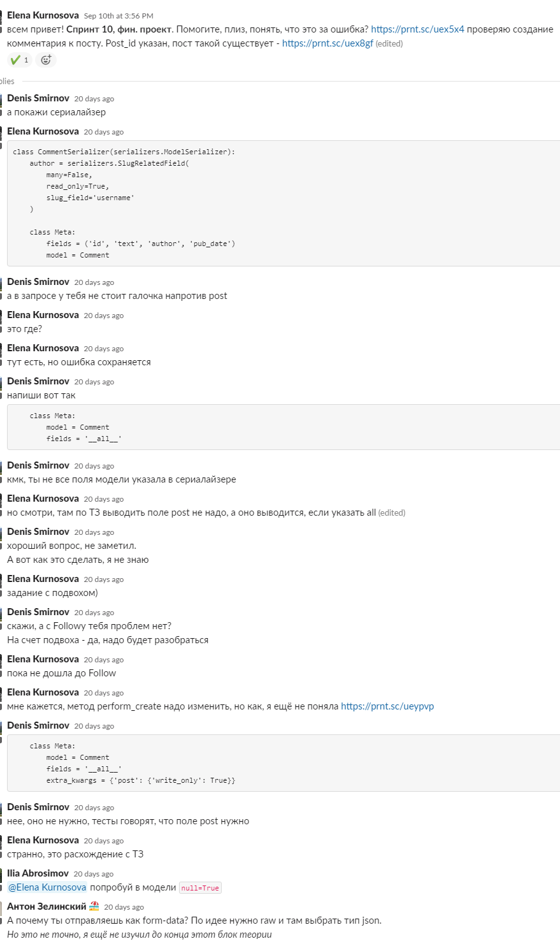This screenshot has height=946, width=560.
Task: Open the prnt.sc/ueypvp link
Action: (x=387, y=706)
